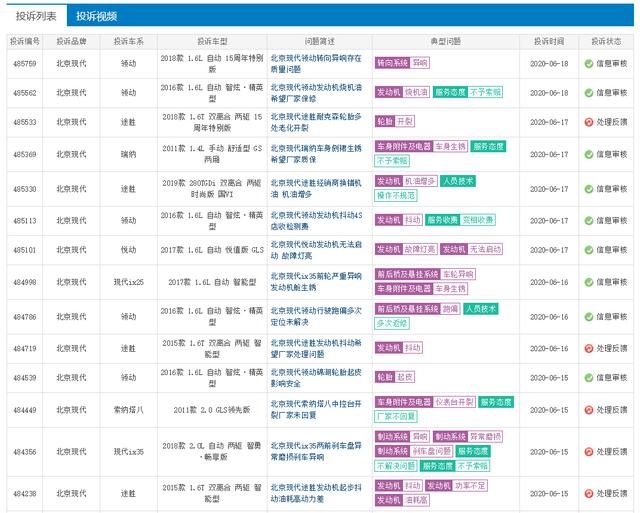Open complaint link 北京现代ix35两前刹车盘异常磨损
Viewport: 640px width, 513px height.
coord(316,451)
